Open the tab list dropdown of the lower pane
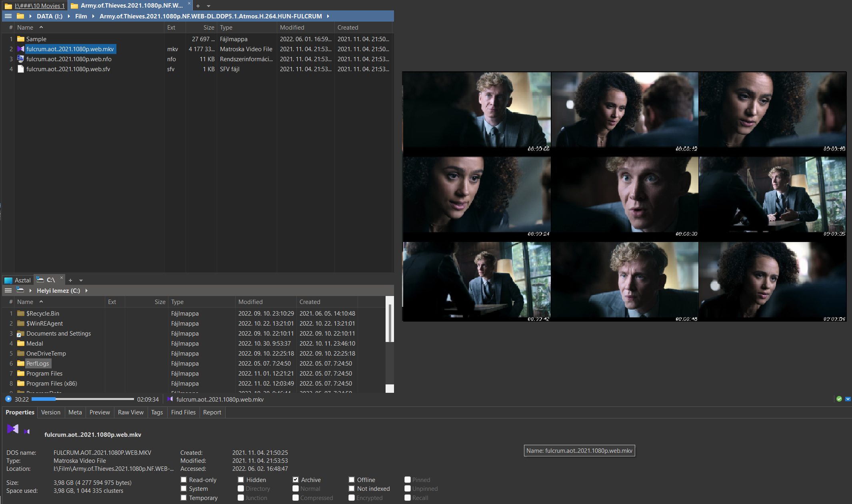 click(x=81, y=280)
